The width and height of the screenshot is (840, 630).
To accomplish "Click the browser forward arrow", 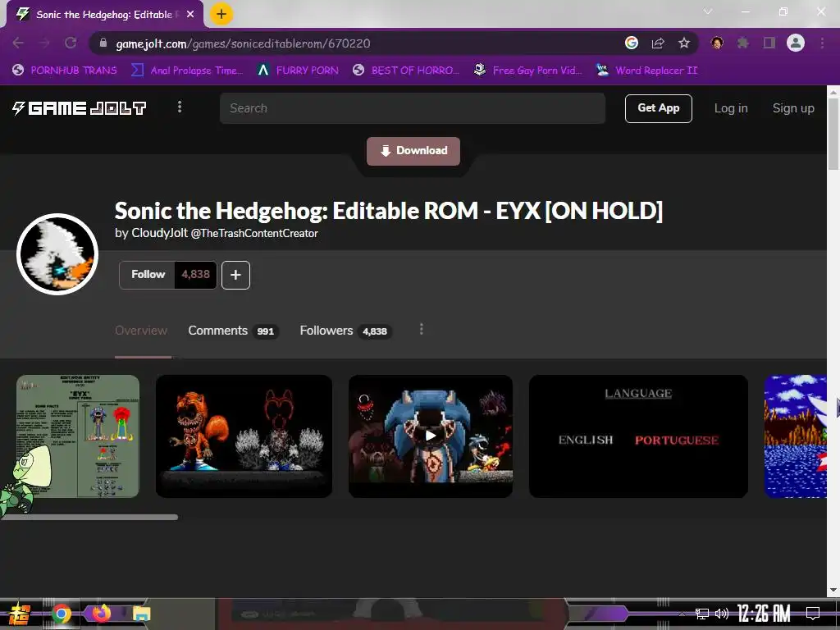I will [44, 43].
